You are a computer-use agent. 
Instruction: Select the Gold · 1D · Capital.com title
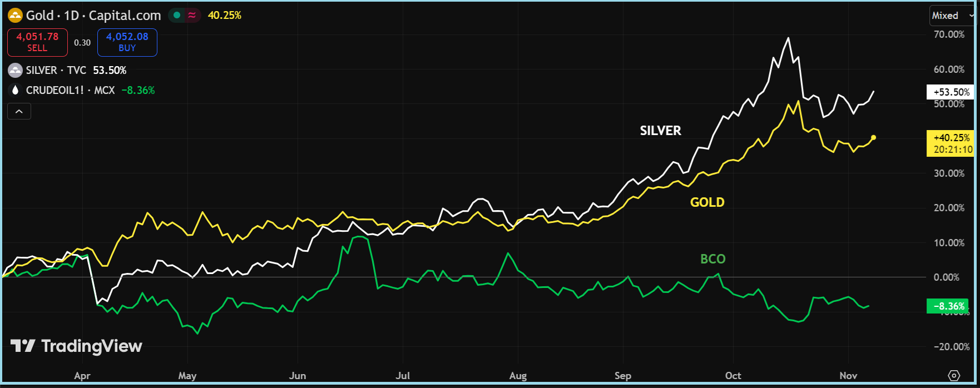[93, 15]
